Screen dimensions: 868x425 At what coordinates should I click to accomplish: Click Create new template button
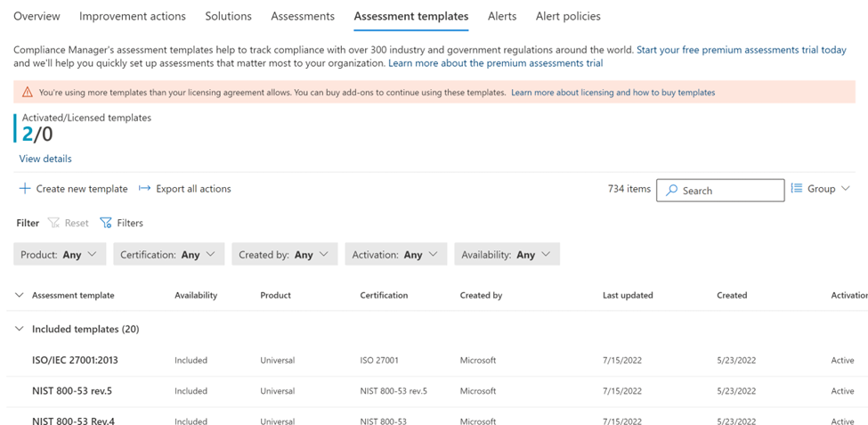[74, 189]
